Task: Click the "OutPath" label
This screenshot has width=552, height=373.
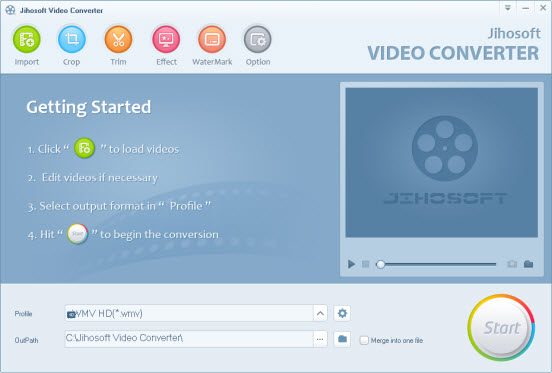Action: 26,340
